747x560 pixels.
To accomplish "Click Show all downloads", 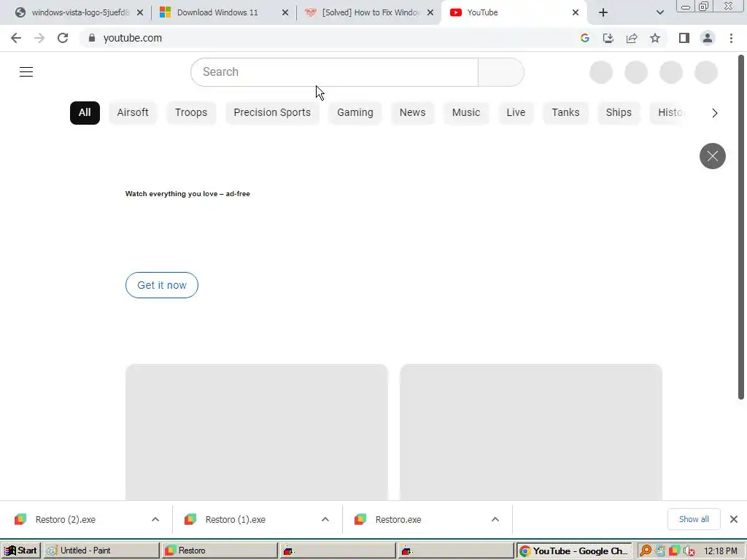I will 694,519.
